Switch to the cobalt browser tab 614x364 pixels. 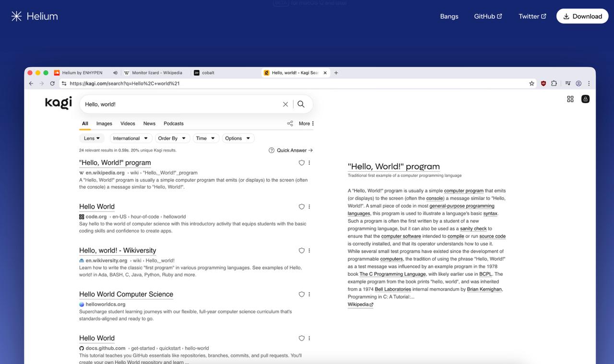tap(208, 73)
